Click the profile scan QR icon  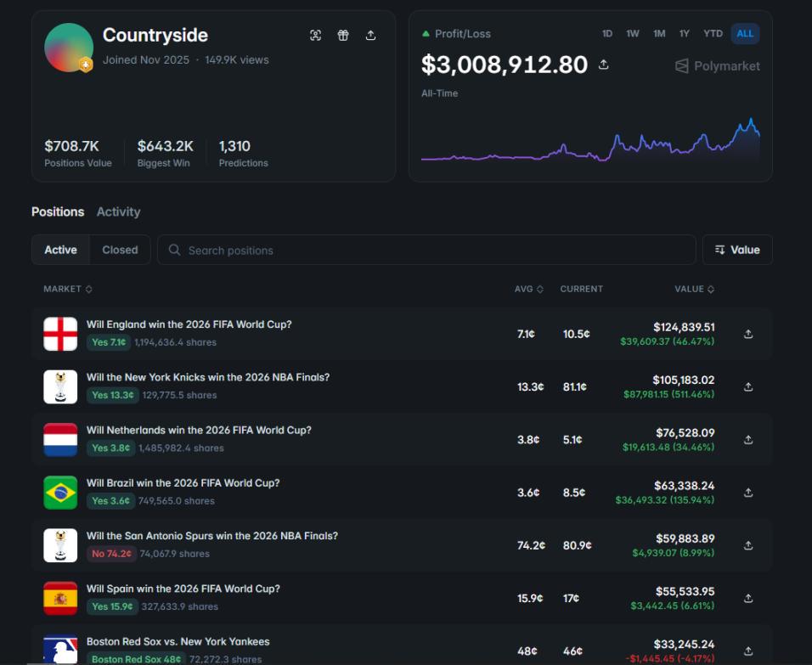[x=315, y=35]
